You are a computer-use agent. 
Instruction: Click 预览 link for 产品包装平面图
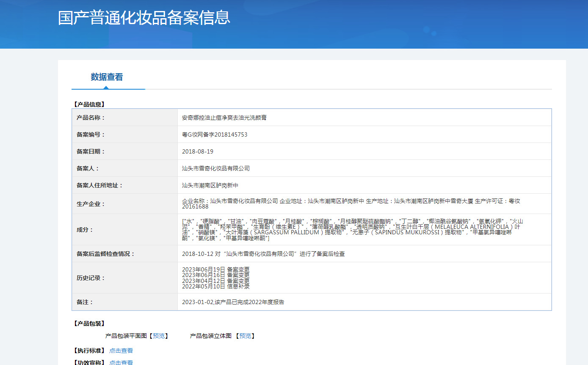coord(159,336)
